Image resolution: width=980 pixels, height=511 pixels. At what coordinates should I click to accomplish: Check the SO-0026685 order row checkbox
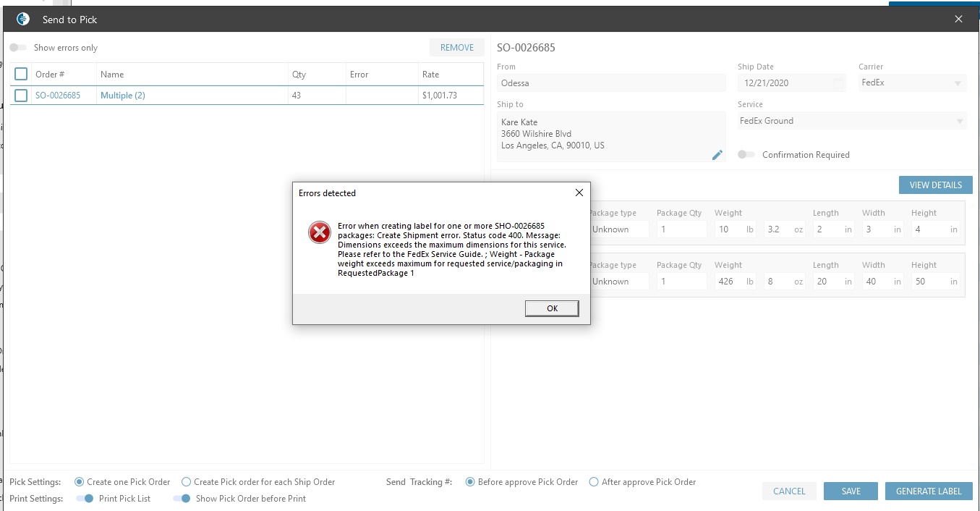point(21,96)
